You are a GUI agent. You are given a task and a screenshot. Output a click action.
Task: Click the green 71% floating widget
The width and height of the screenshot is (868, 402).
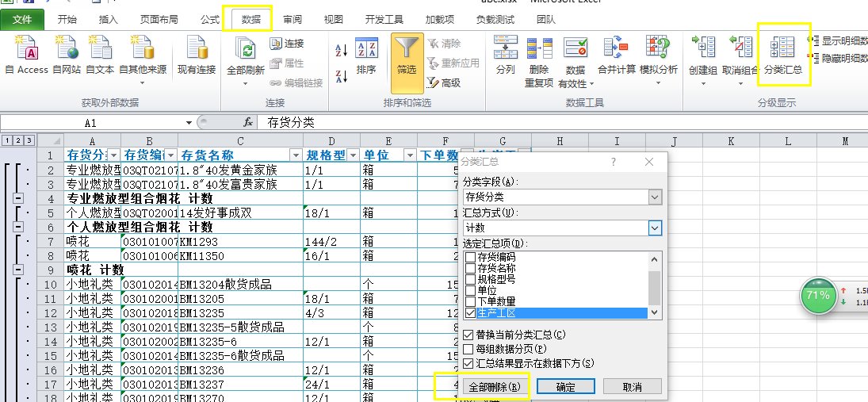point(817,296)
